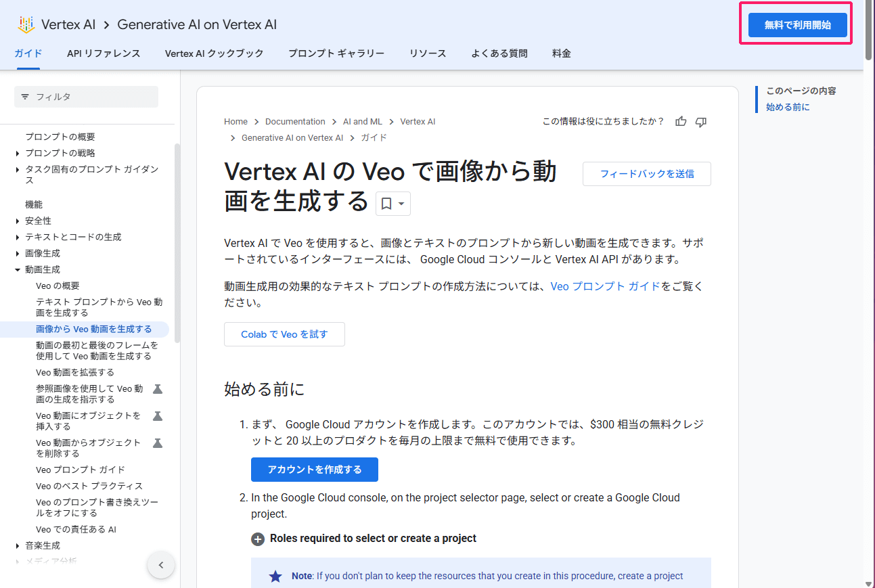The height and width of the screenshot is (588, 875).
Task: Collapse the left navigation panel arrow
Action: [x=161, y=565]
